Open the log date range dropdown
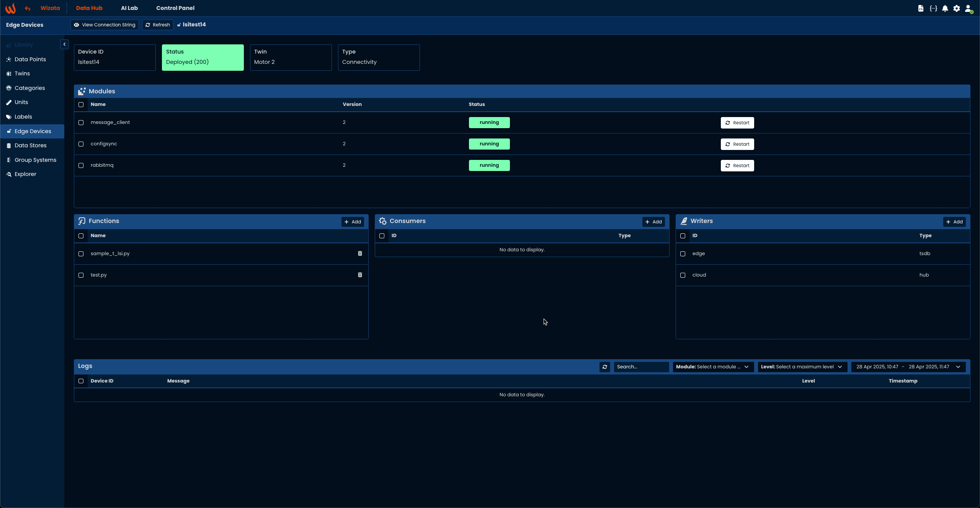This screenshot has height=508, width=980. [908, 367]
